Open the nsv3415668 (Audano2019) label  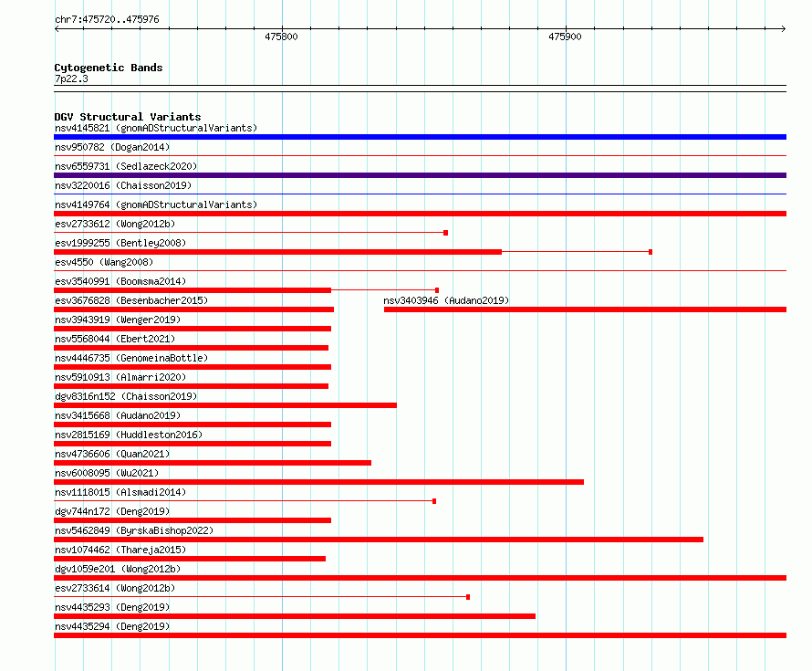click(x=118, y=415)
